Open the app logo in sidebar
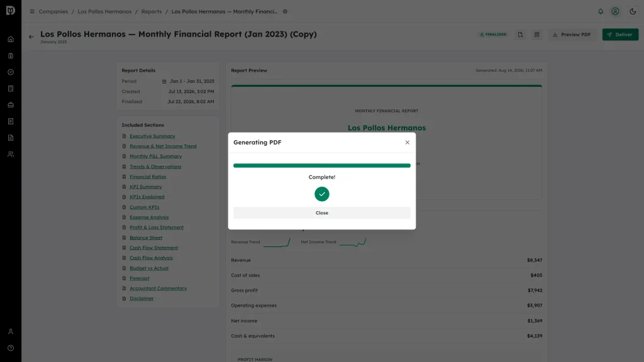The image size is (644, 362). (11, 10)
